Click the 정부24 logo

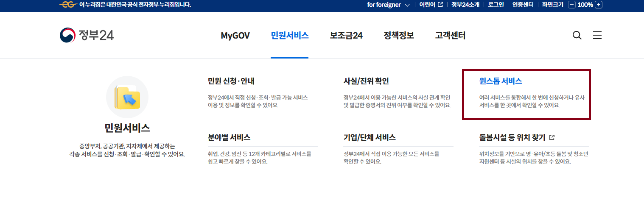click(87, 35)
